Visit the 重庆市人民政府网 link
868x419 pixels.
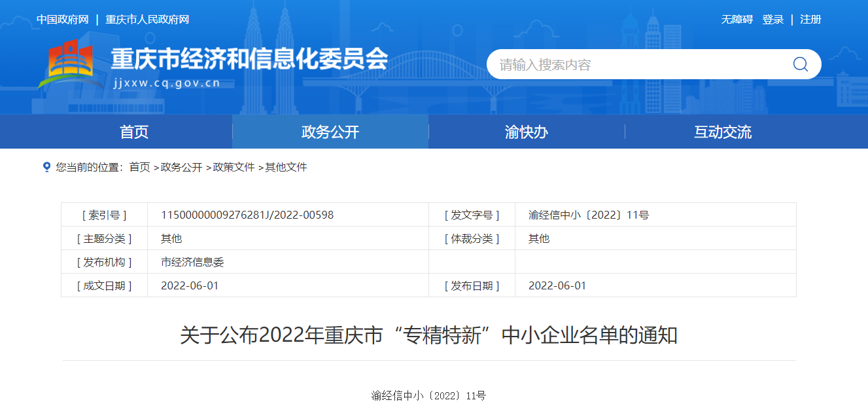(x=147, y=20)
